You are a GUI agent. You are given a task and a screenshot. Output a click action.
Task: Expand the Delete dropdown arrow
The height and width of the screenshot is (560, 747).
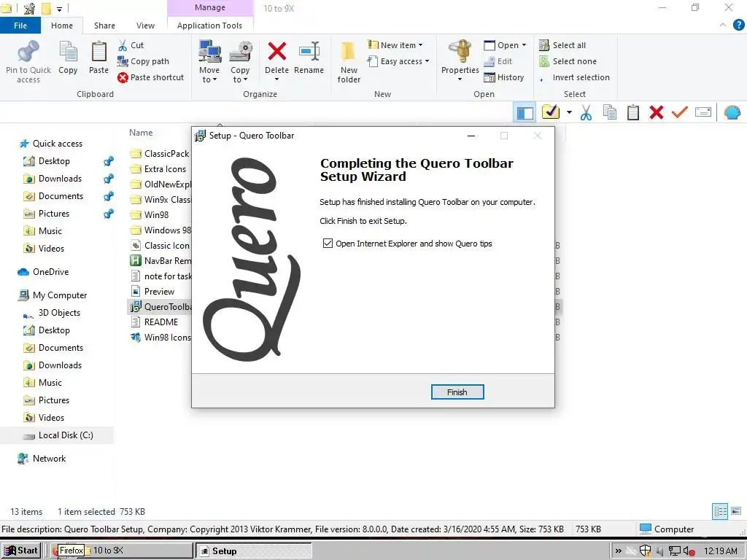click(x=276, y=79)
